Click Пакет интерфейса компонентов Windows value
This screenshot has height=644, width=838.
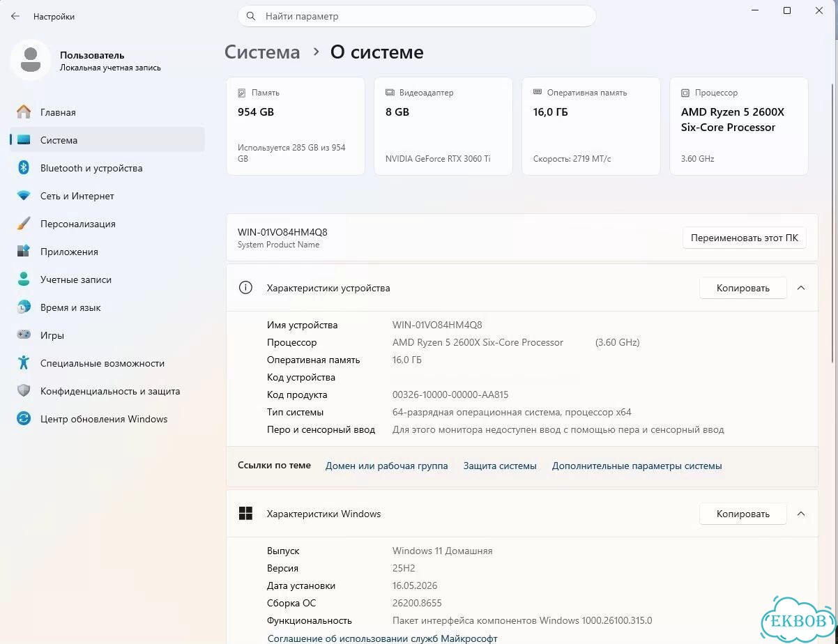pos(522,620)
